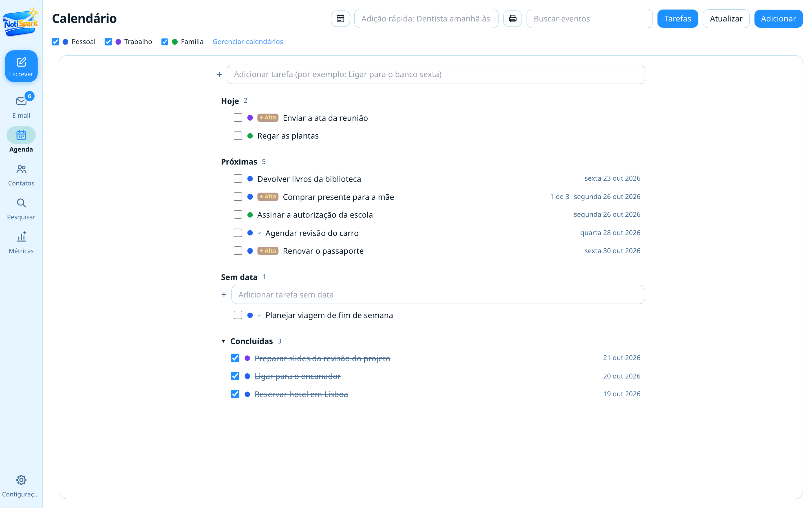This screenshot has width=812, height=508.
Task: Click the plus icon beside Adicionar tarefa
Action: pyautogui.click(x=219, y=75)
